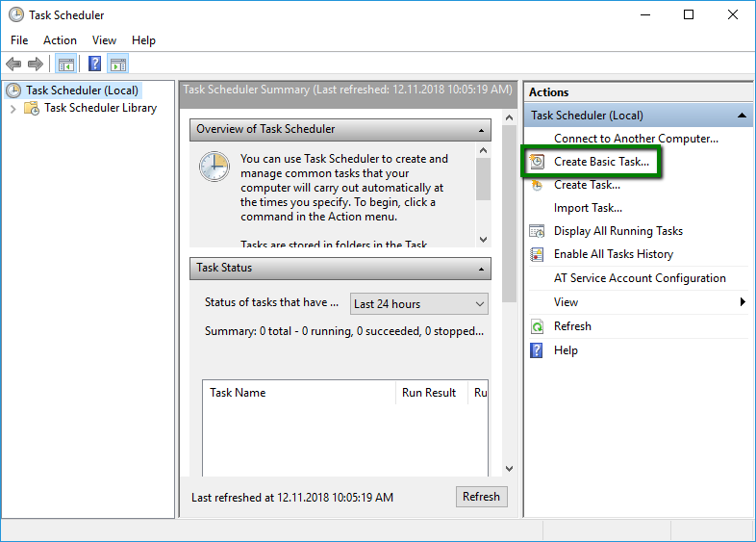The image size is (756, 542).
Task: Click the Forward arrow toolbar icon
Action: tap(36, 64)
